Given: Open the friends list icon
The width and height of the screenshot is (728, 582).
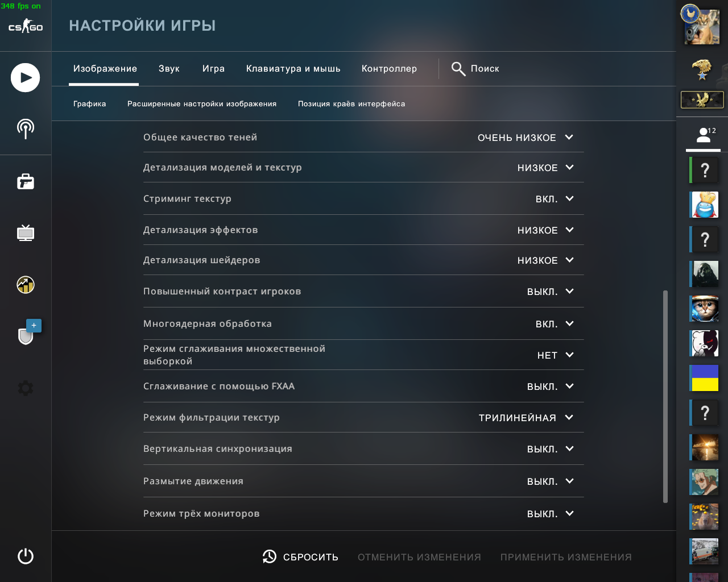Looking at the screenshot, I should [704, 135].
